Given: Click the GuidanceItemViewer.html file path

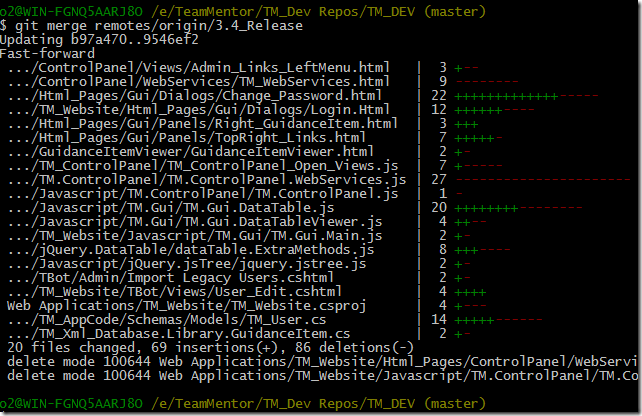Looking at the screenshot, I should 191,151.
